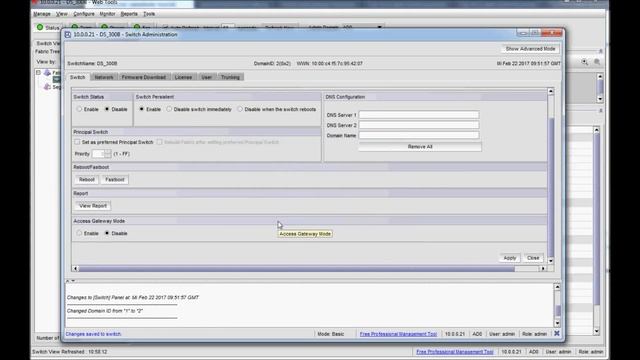Open the Firmware Download tab

(144, 77)
